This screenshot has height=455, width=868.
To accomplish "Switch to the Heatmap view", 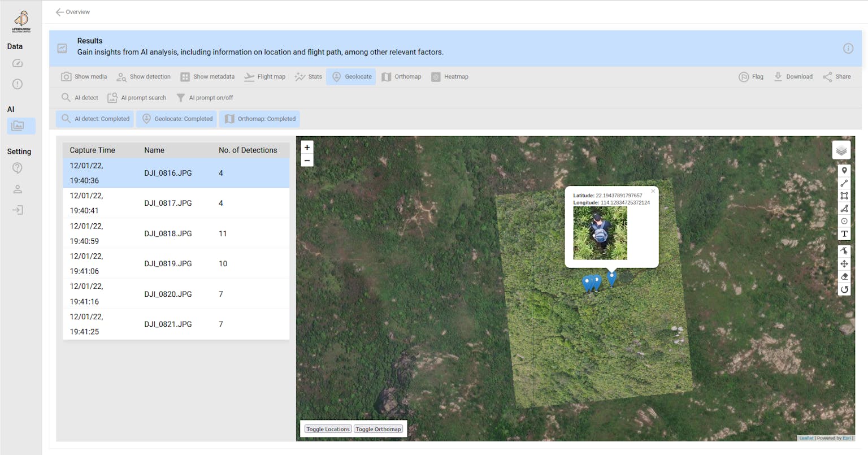I will click(450, 76).
